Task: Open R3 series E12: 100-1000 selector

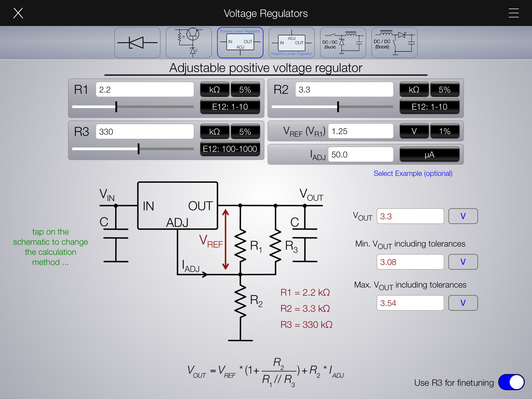Action: click(x=230, y=149)
